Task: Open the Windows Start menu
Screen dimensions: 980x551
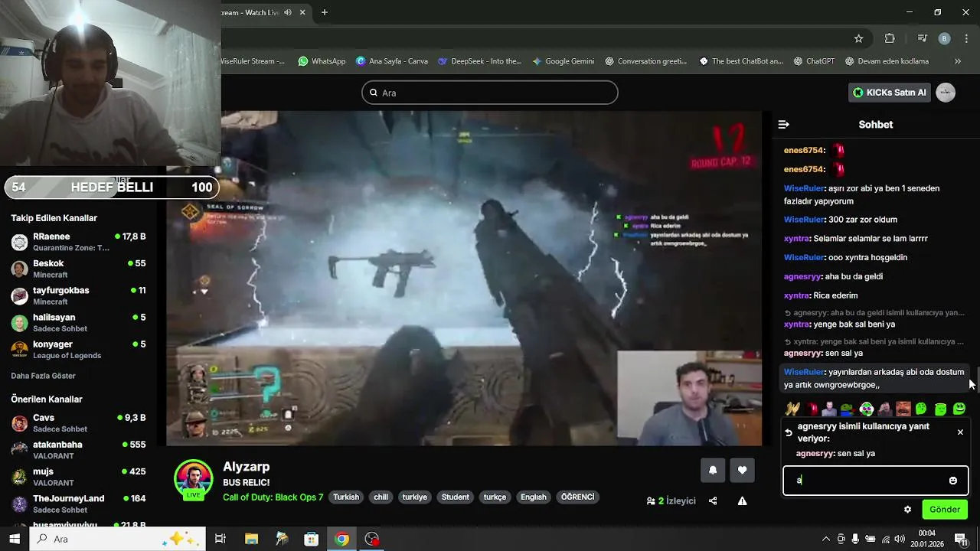Action: (15, 539)
